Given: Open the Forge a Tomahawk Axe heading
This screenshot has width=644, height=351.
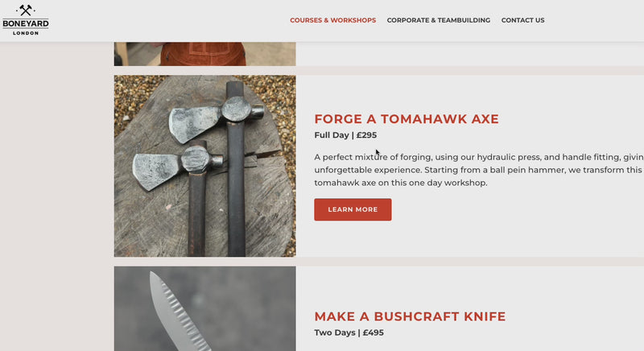Looking at the screenshot, I should click(407, 119).
